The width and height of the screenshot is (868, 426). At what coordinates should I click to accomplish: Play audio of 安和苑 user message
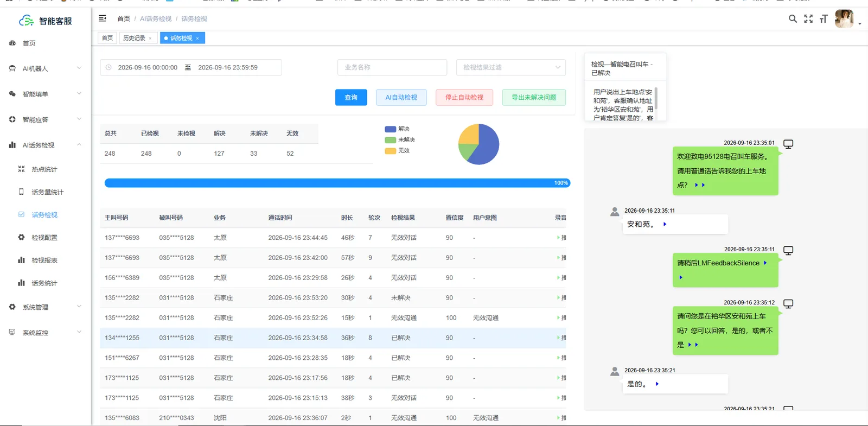[x=665, y=224]
